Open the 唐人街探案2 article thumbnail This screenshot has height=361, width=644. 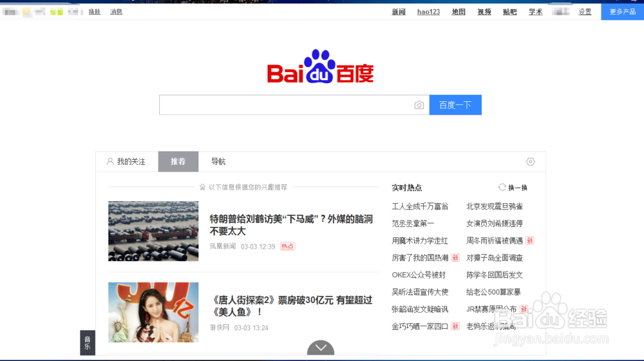tap(153, 312)
